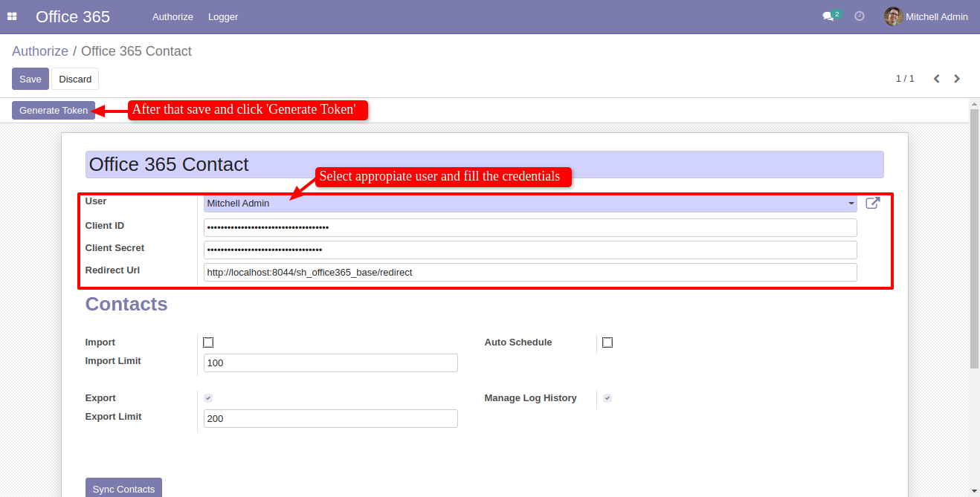
Task: Click the 1 / 1 pager counter
Action: click(x=905, y=79)
